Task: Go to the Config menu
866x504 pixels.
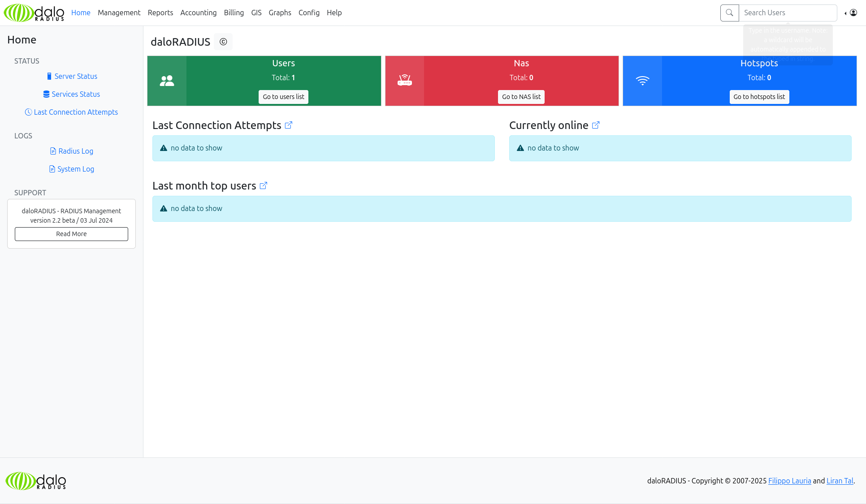Action: (309, 13)
